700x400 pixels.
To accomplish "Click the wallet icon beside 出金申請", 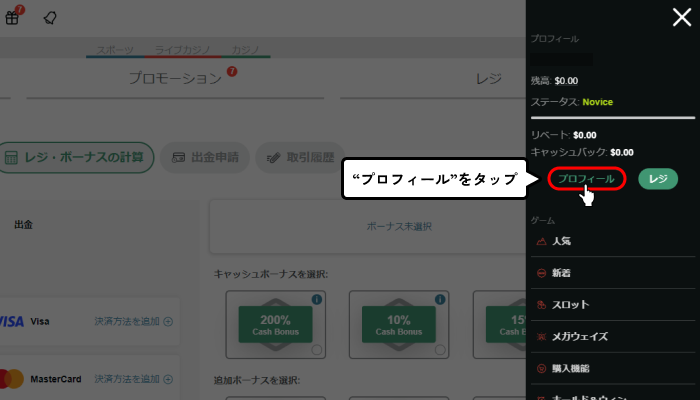I will click(x=179, y=158).
